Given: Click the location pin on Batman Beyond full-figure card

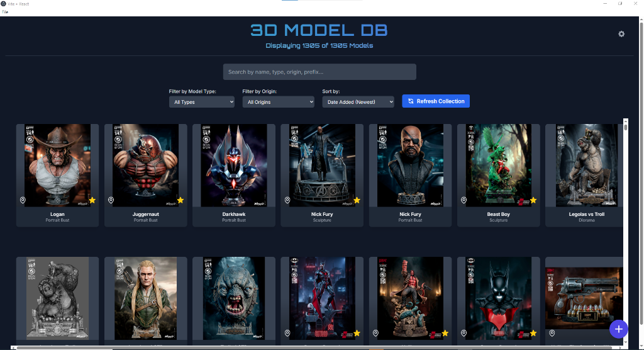Looking at the screenshot, I should coord(287,333).
